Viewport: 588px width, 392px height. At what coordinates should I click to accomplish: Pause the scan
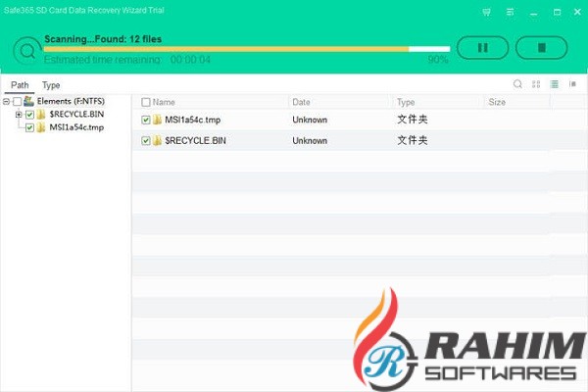coord(482,48)
